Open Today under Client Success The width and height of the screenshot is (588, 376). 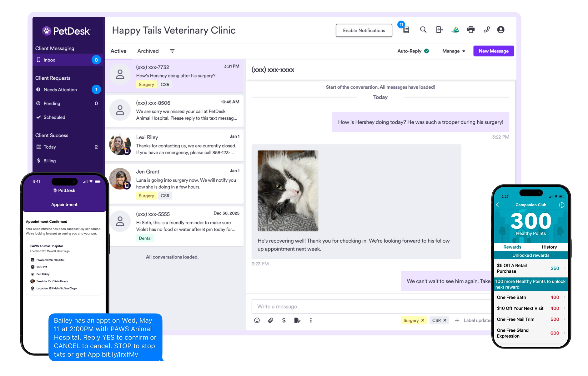click(68, 147)
